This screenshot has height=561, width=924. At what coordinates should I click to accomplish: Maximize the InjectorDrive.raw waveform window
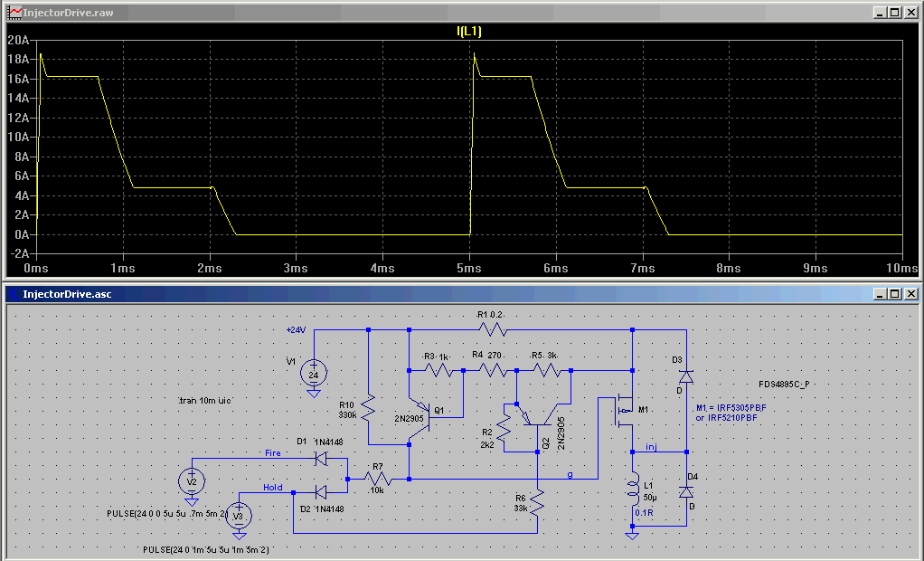point(895,13)
